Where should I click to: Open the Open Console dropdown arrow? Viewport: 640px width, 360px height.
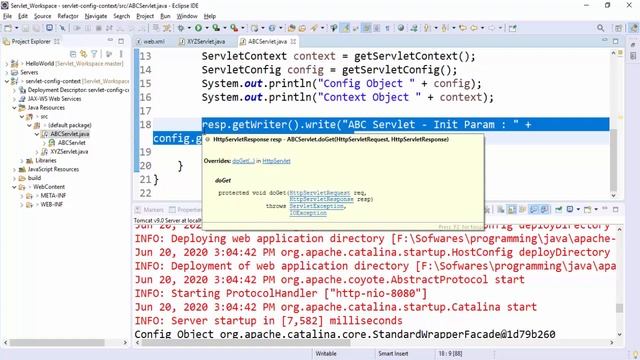click(x=596, y=209)
